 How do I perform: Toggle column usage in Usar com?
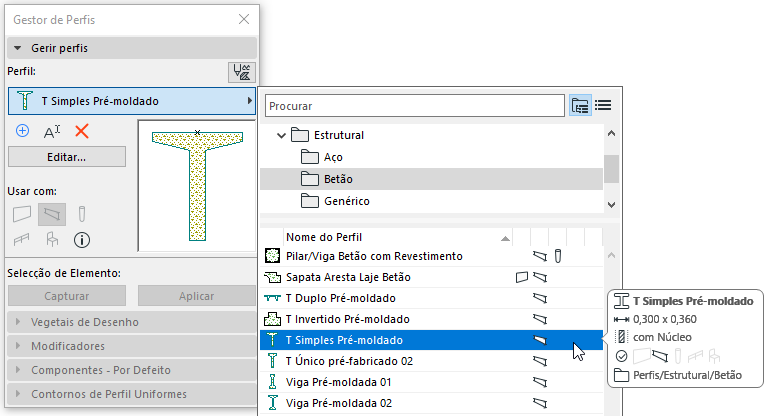(x=82, y=214)
